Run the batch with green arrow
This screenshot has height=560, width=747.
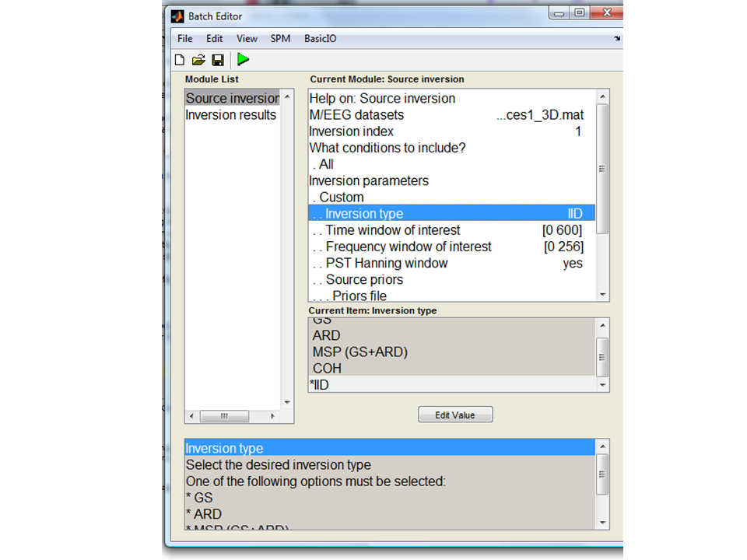pyautogui.click(x=244, y=60)
